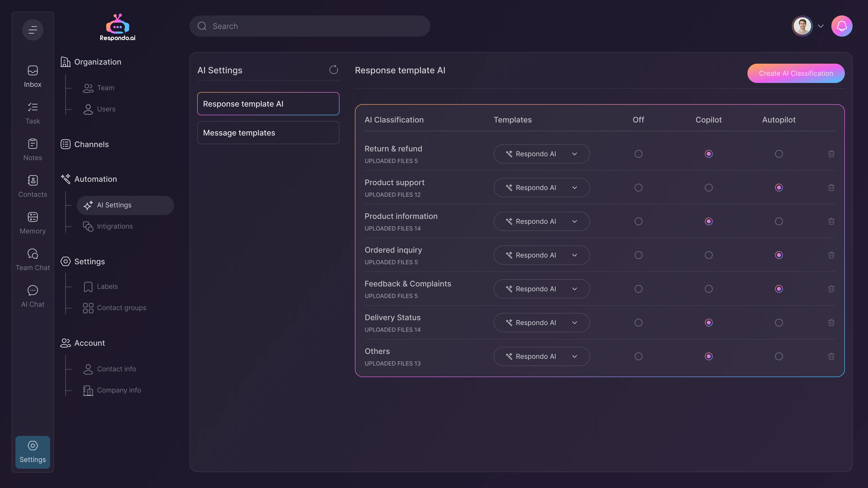868x488 pixels.
Task: Switch to Message templates tab
Action: coord(268,133)
